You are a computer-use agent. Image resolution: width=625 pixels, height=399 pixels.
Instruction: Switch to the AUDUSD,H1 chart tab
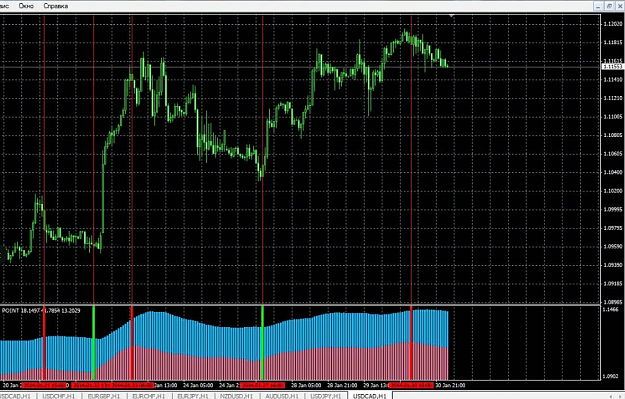(282, 396)
